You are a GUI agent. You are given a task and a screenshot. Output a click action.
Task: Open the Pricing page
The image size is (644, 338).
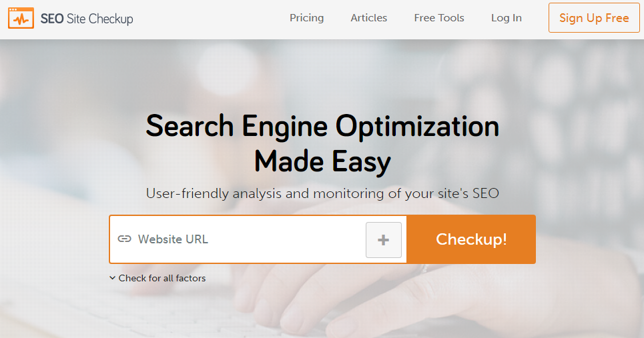[306, 18]
